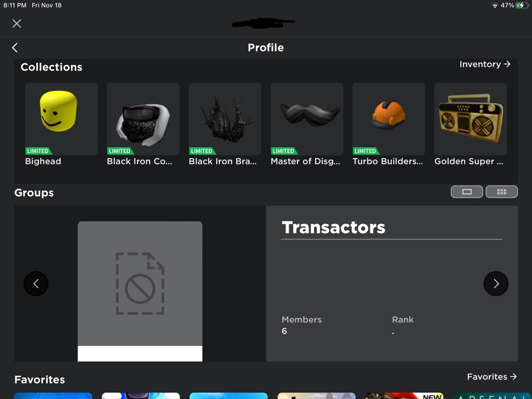Show the next group
This screenshot has width=532, height=399.
click(x=496, y=283)
